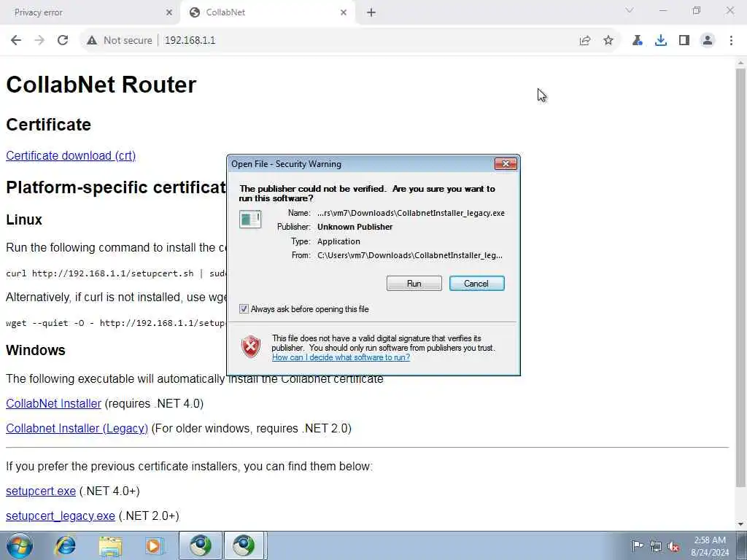Open How can I decide what software link
747x560 pixels.
pyautogui.click(x=341, y=357)
